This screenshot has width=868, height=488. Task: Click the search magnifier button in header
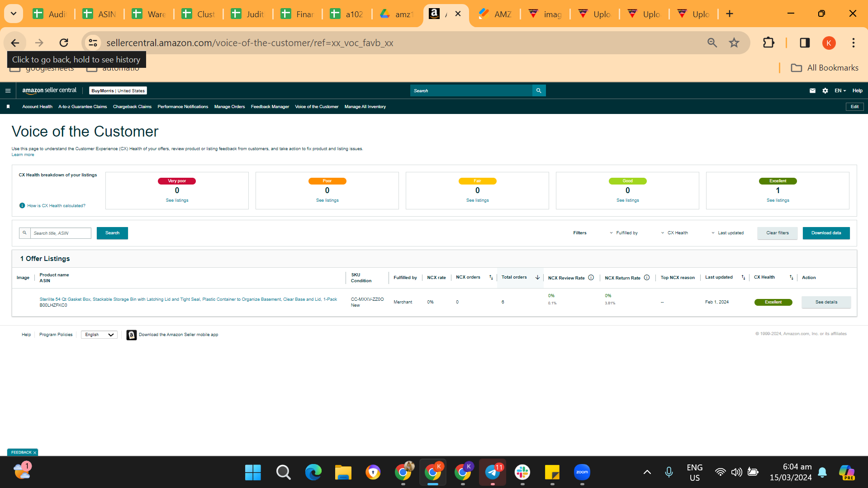[x=539, y=90]
